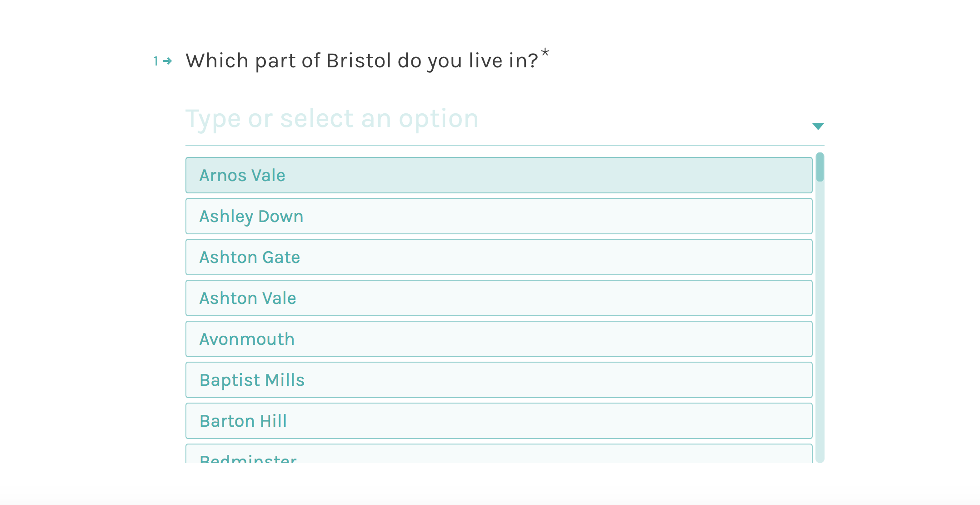Click the question number 1 label

tap(156, 61)
